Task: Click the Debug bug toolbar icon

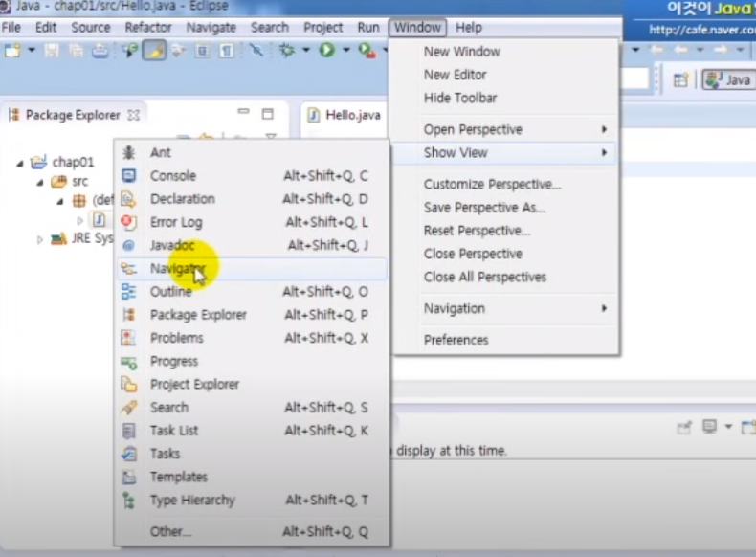Action: click(x=287, y=50)
